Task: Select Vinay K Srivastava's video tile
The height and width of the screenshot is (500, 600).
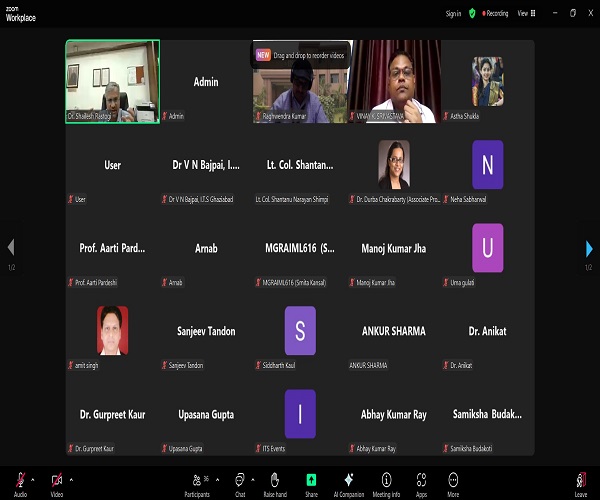Action: pos(394,81)
